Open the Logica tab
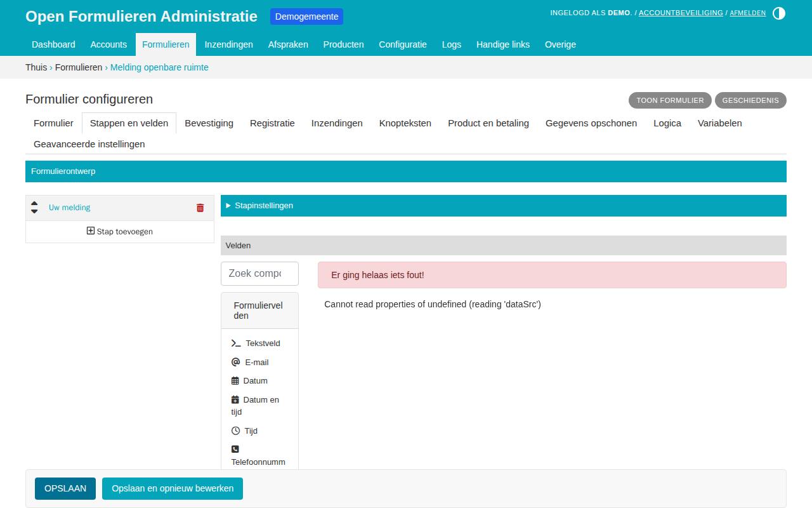The image size is (812, 508). tap(667, 123)
